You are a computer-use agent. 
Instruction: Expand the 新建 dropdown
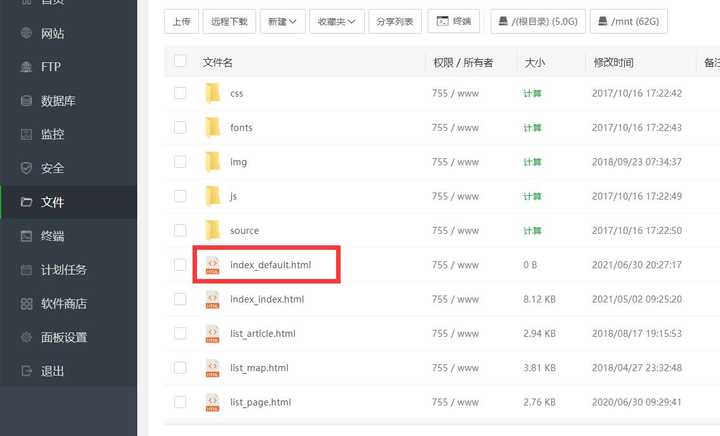click(x=282, y=22)
